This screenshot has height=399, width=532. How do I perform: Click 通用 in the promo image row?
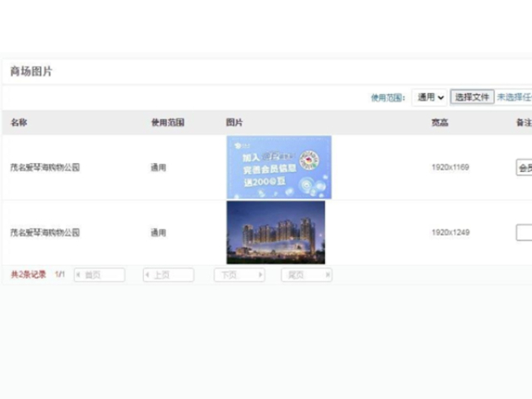click(x=159, y=167)
